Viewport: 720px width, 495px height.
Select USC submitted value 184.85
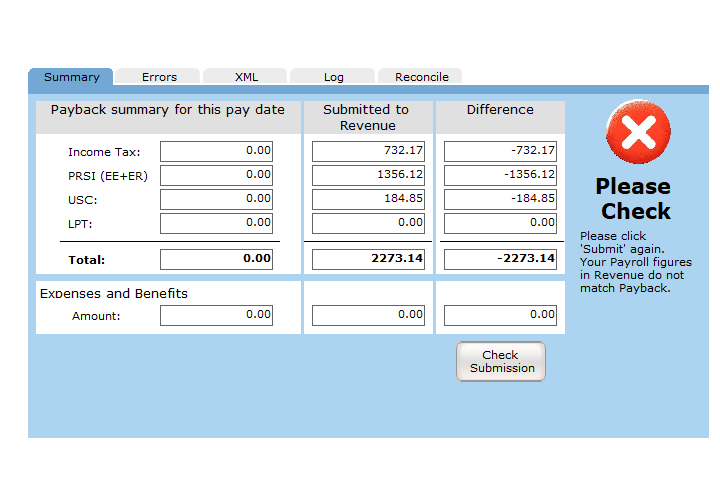click(368, 199)
